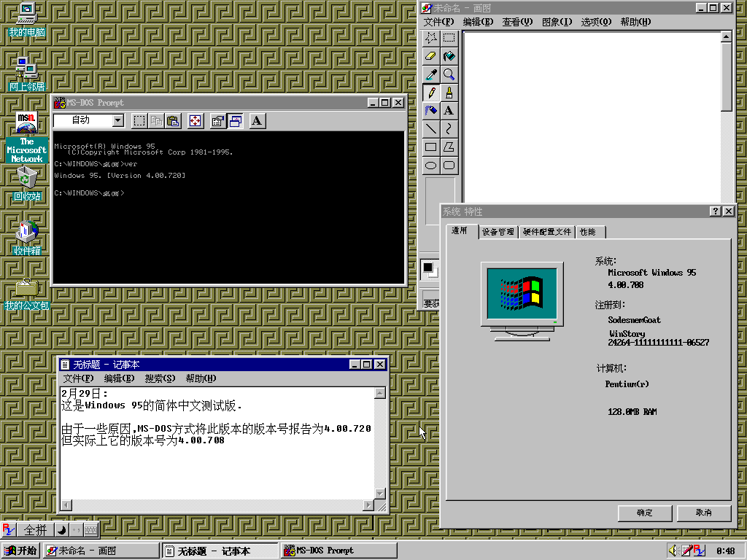Toggle full screen mode in MS-DOS toolbar
Viewport: 747px width, 560px height.
coord(195,121)
